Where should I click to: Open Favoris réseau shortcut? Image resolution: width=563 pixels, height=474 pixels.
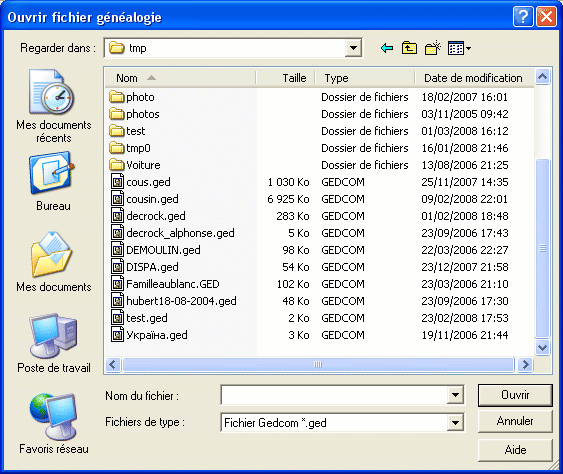click(x=53, y=424)
